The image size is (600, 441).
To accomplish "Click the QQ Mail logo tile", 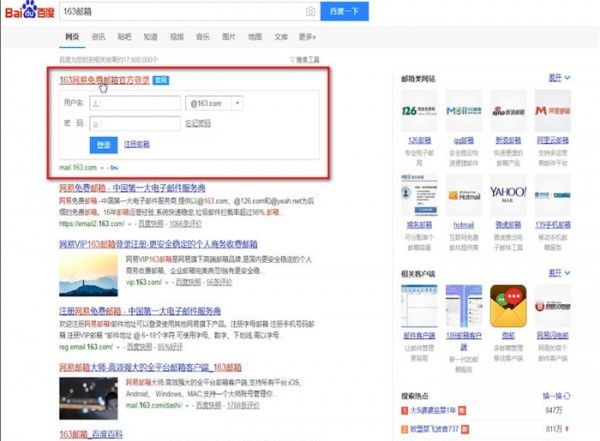I will click(x=463, y=111).
